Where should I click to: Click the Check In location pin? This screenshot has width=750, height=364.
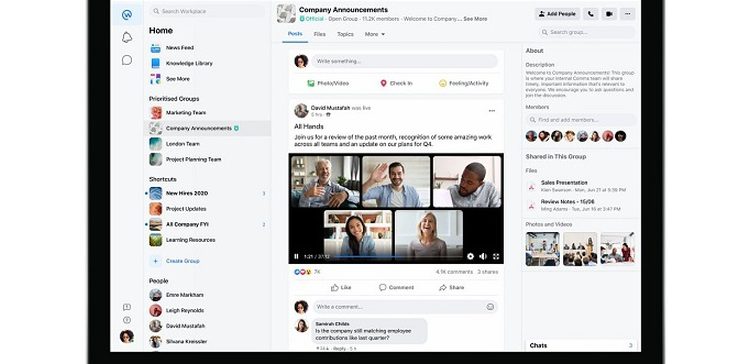tap(383, 83)
